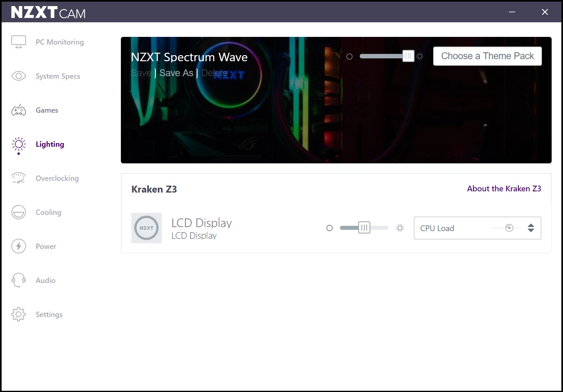Viewport: 563px width, 392px height.
Task: Click the Audio headset icon
Action: 19,280
